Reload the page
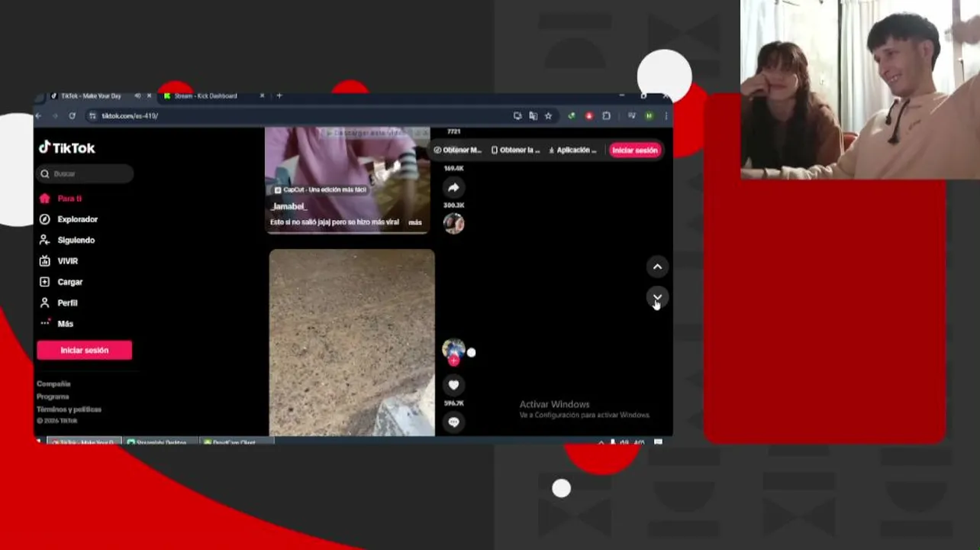This screenshot has height=550, width=980. pos(72,116)
